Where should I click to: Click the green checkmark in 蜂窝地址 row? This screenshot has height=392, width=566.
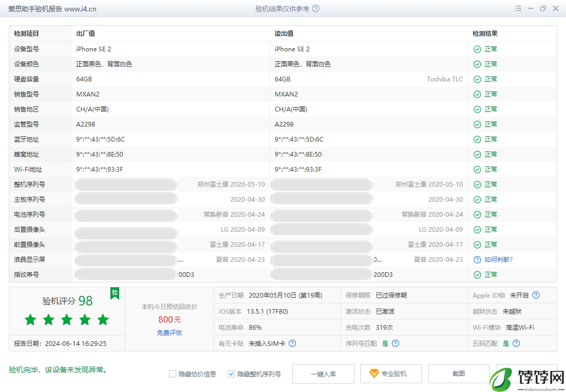point(477,155)
